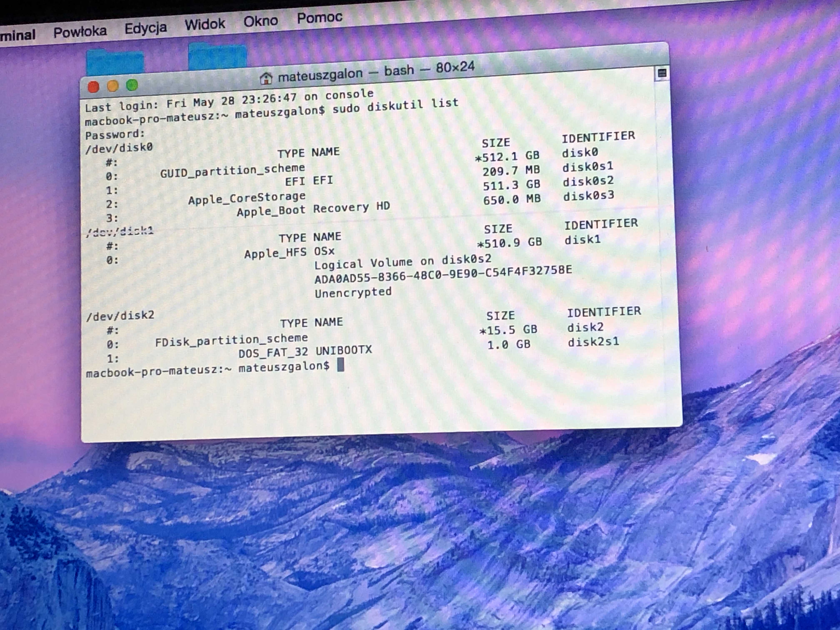The height and width of the screenshot is (630, 840).
Task: Click the yellow minimize window button
Action: tap(113, 86)
